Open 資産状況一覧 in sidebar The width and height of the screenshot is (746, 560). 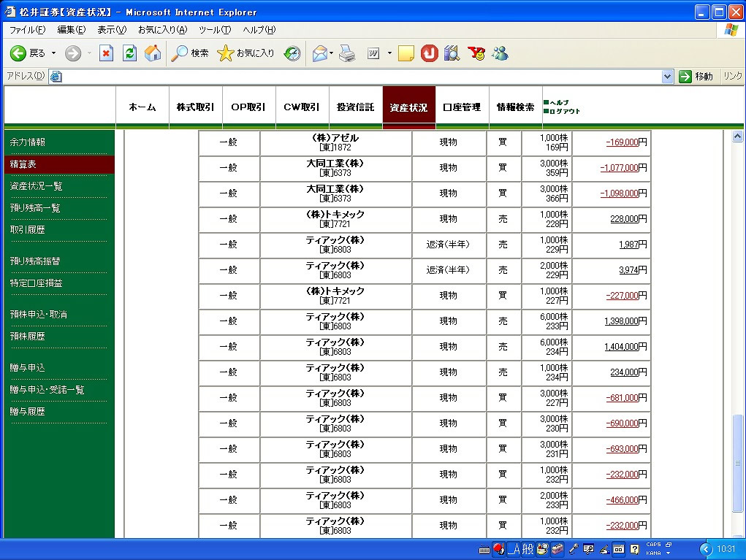36,186
